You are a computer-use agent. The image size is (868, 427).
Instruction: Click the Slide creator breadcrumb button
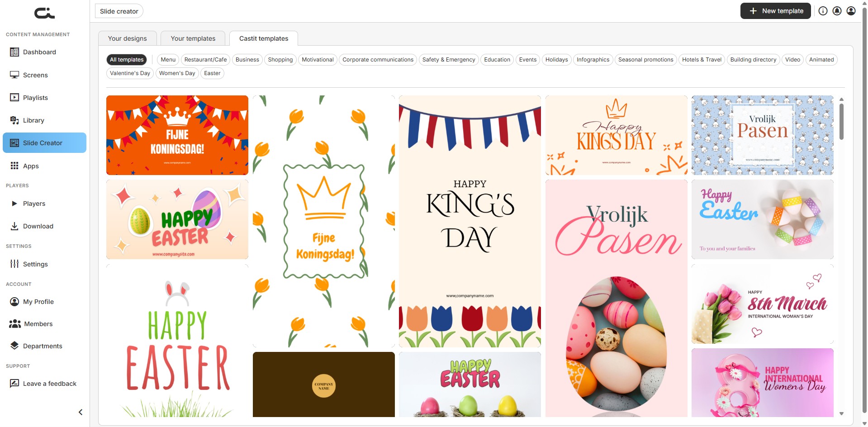click(x=119, y=11)
